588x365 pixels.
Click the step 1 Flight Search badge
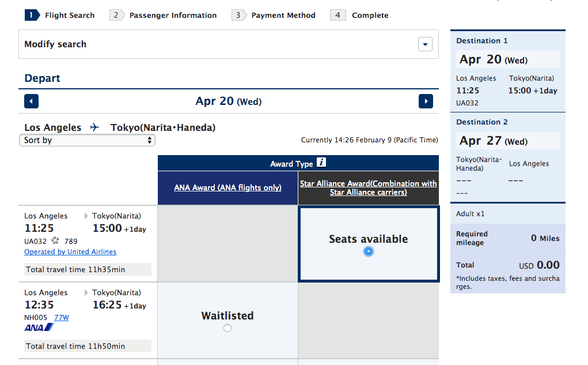pos(32,15)
